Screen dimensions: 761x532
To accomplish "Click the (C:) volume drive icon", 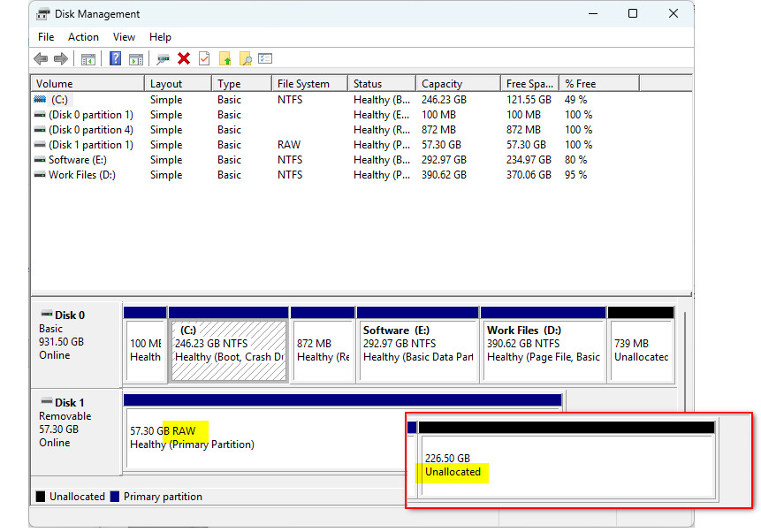I will [40, 100].
